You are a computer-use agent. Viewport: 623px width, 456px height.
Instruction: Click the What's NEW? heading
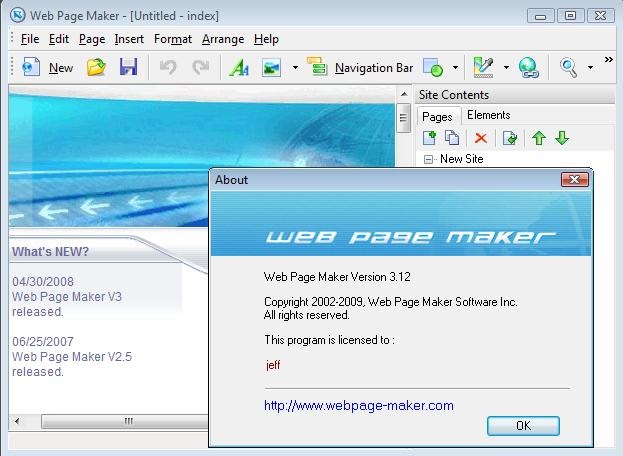(50, 251)
